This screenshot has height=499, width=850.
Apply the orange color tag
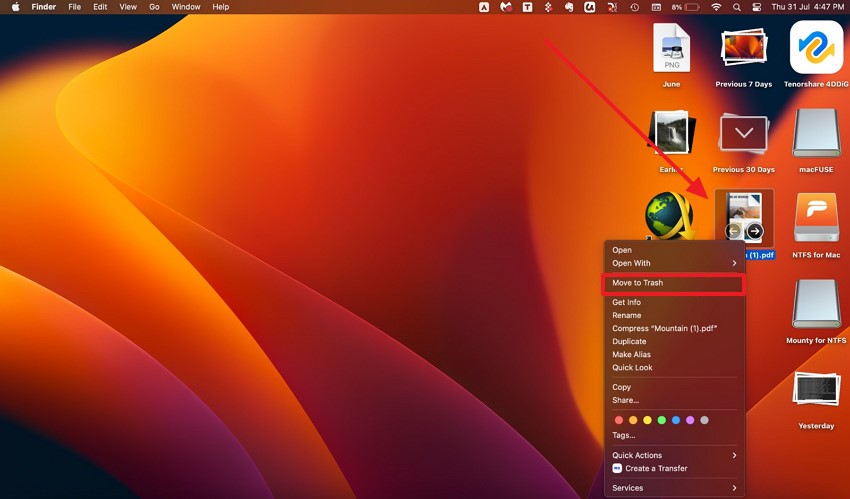pyautogui.click(x=633, y=420)
